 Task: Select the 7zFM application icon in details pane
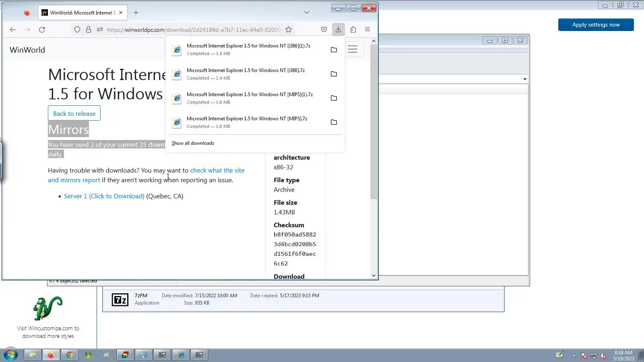(x=120, y=300)
